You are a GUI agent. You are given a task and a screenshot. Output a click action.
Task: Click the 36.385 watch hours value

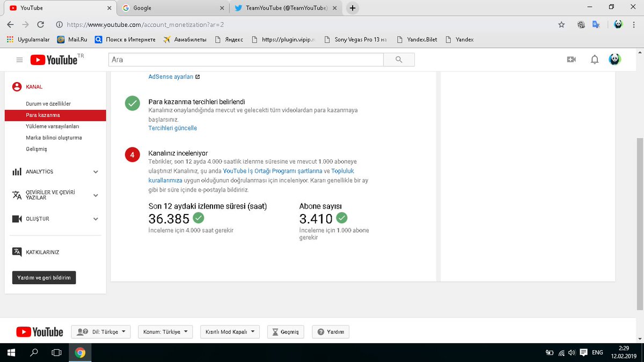coord(169,218)
